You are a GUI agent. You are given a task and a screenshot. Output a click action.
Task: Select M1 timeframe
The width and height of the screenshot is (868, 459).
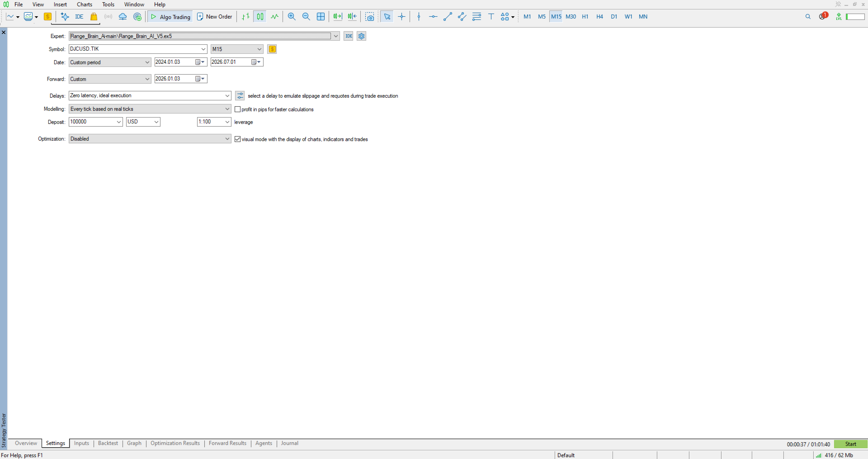pos(527,17)
